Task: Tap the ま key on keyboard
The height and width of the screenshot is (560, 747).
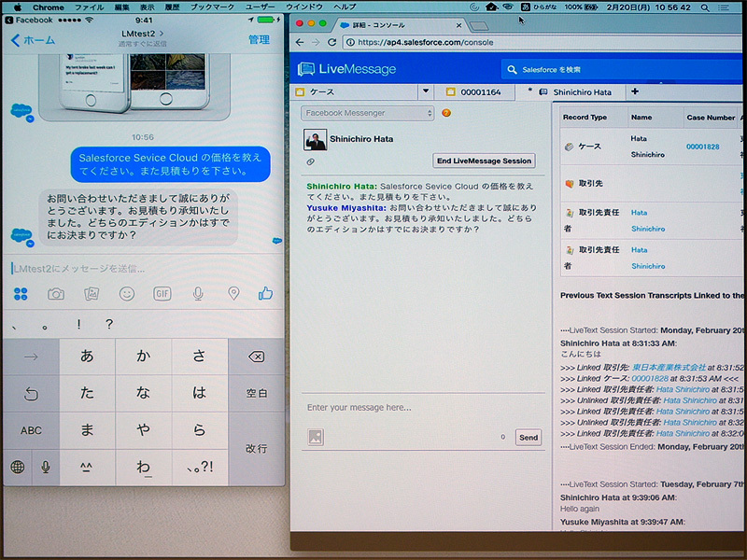Action: (x=87, y=430)
